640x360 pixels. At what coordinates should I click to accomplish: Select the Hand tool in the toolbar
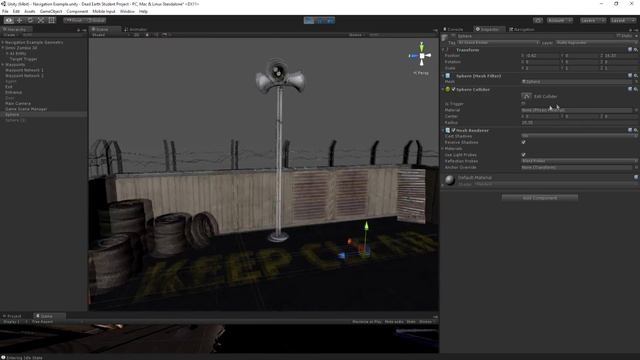[9, 20]
